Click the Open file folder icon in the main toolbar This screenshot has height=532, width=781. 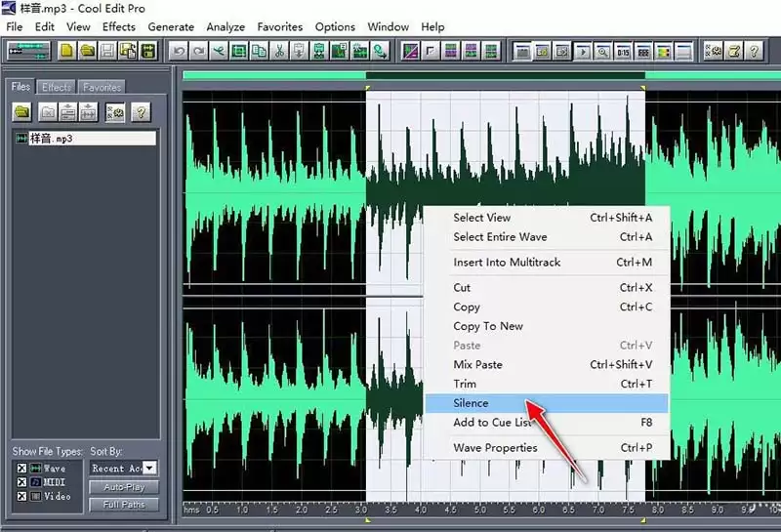coord(87,51)
